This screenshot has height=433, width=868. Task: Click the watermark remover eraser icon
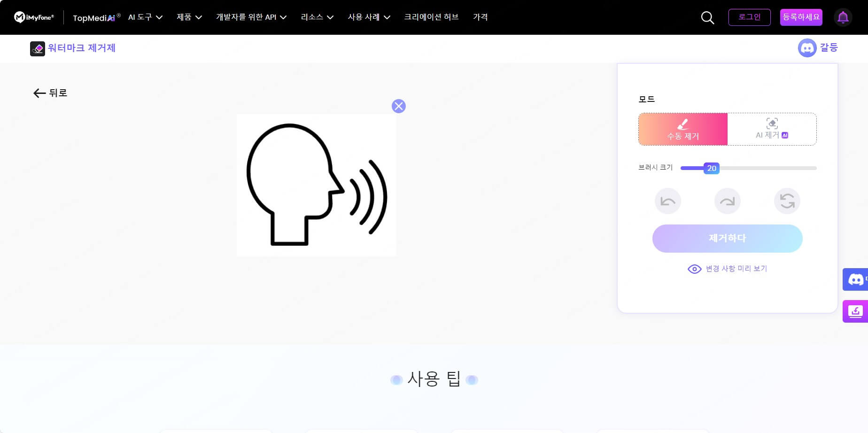click(38, 48)
